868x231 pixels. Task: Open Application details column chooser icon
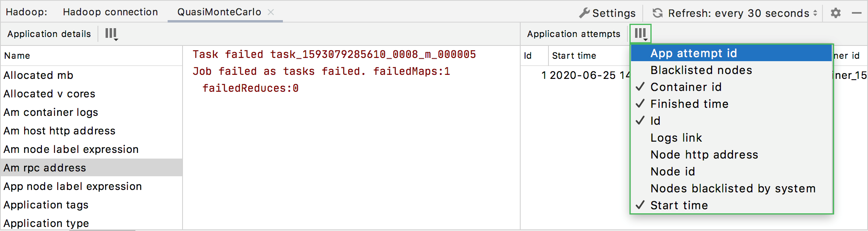coord(111,34)
